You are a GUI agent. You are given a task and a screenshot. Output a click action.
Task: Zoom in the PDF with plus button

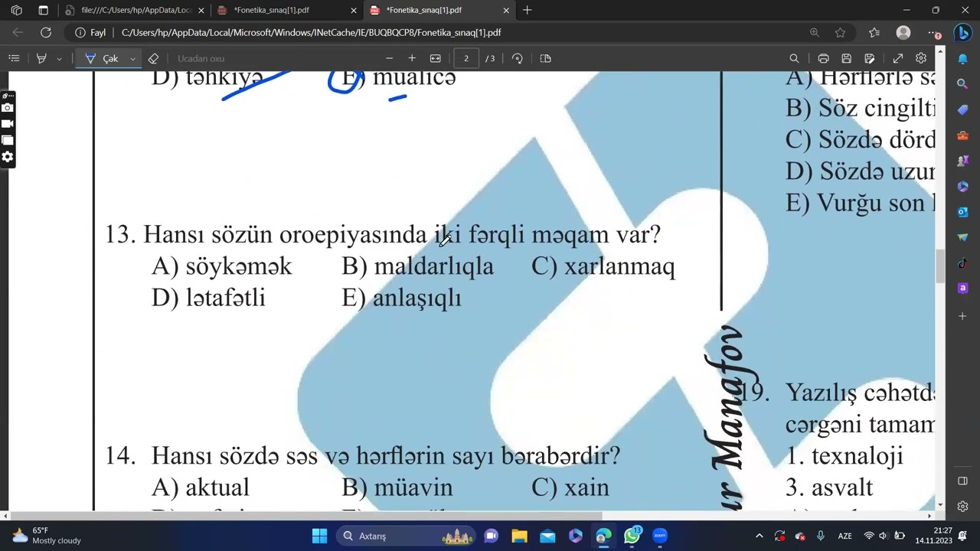pyautogui.click(x=412, y=58)
